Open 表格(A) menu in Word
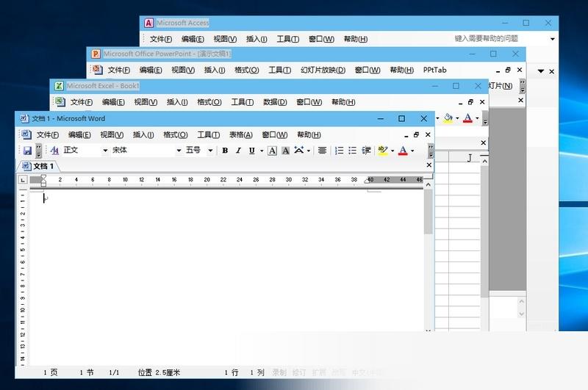This screenshot has height=390, width=588. pyautogui.click(x=241, y=135)
